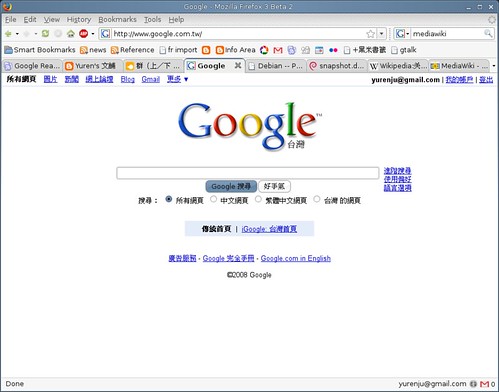Select the 所有網頁 radio button

click(169, 199)
